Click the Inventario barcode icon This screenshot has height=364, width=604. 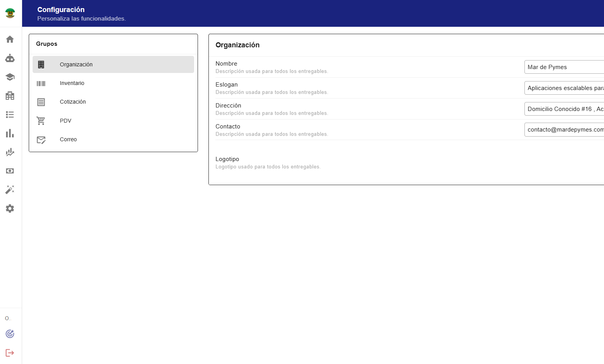pos(41,83)
